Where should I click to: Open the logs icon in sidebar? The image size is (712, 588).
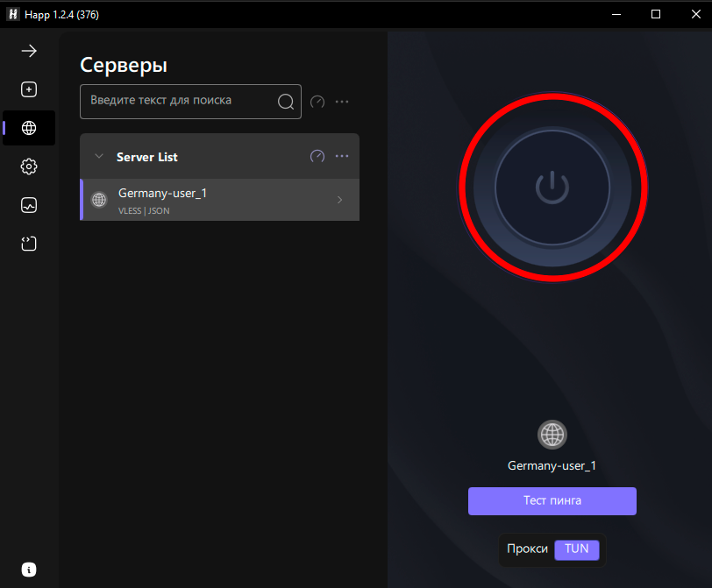pyautogui.click(x=29, y=244)
